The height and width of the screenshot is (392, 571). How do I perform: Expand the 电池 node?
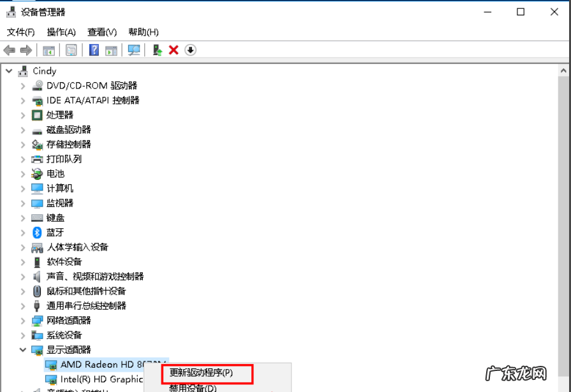(x=23, y=174)
